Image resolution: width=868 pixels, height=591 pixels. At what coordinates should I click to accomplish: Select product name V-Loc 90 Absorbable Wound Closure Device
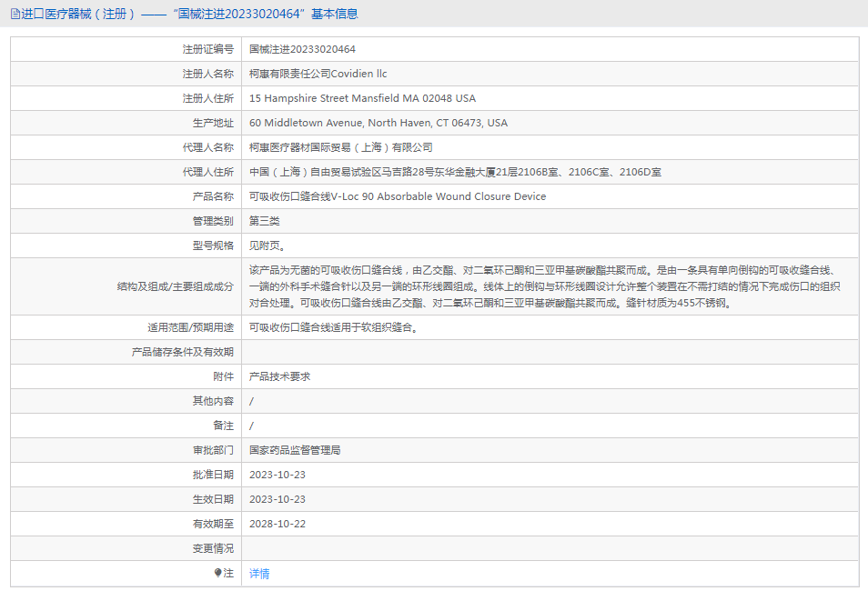tap(439, 196)
